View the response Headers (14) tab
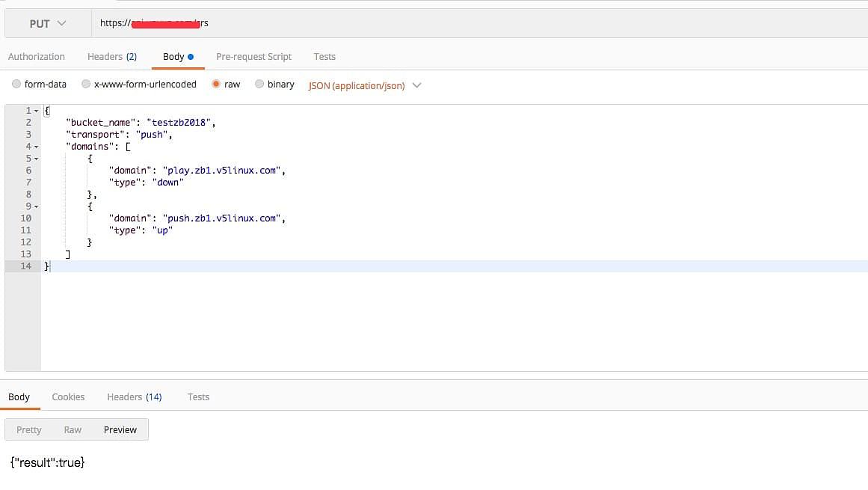 click(x=134, y=397)
